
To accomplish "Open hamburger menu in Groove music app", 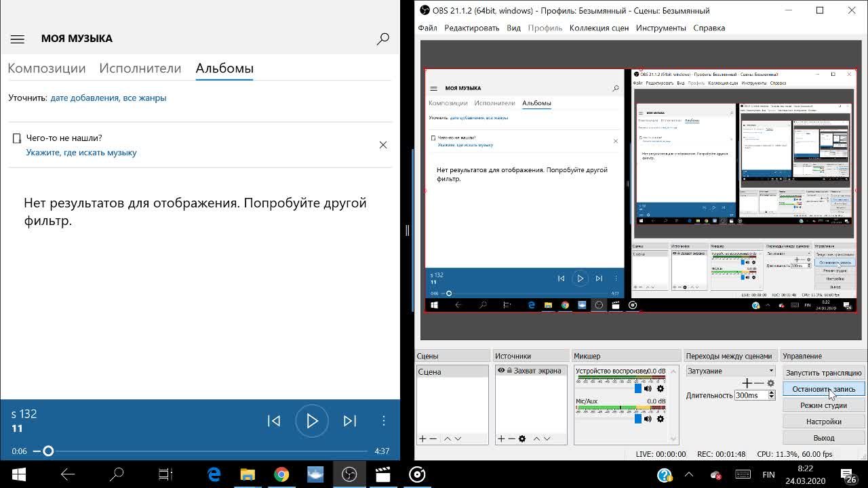I will [x=18, y=39].
